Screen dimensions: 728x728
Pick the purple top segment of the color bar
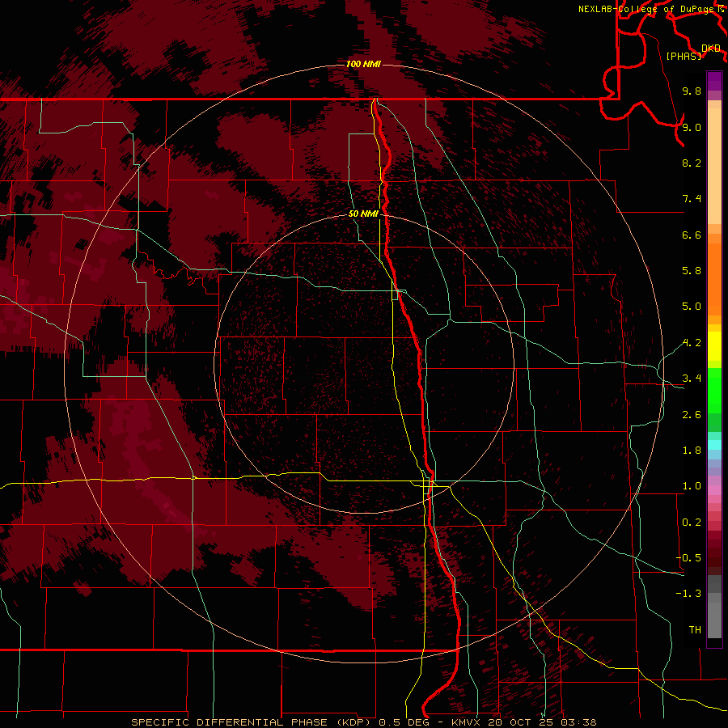(714, 81)
